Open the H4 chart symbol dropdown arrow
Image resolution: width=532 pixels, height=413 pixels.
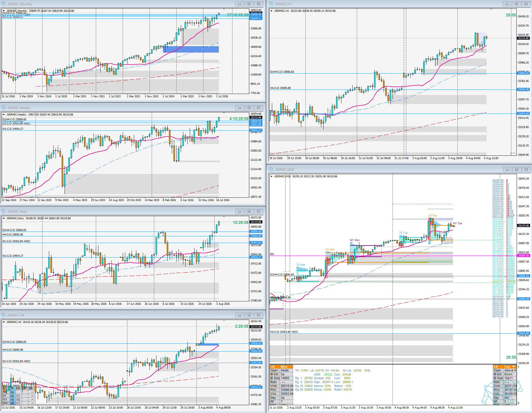pos(4,322)
